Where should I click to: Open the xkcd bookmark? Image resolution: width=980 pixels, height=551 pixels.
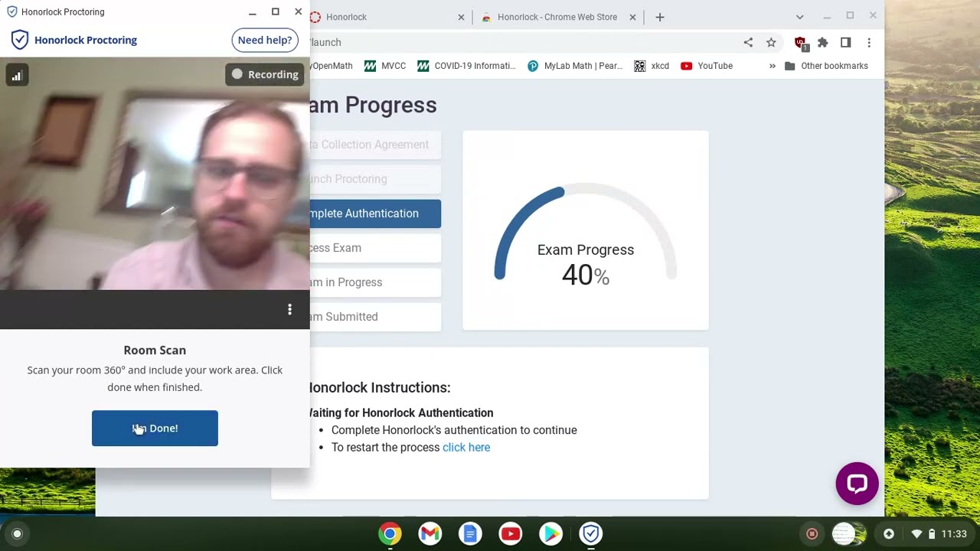coord(652,66)
